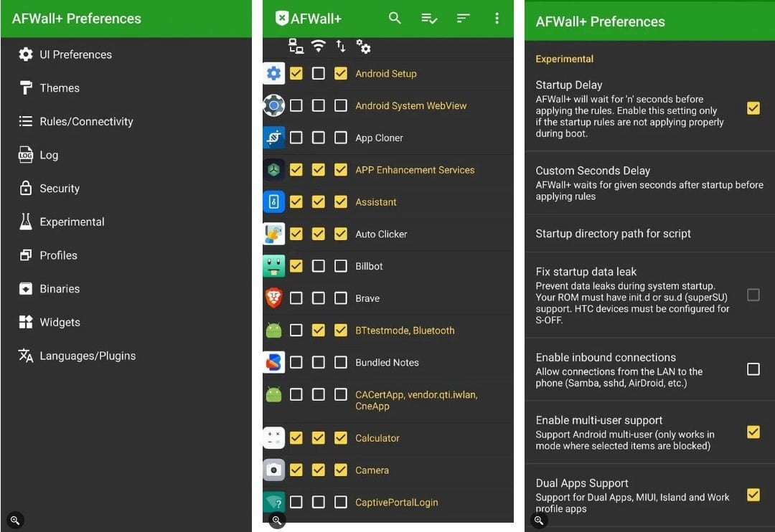Open Startup directory path for script
The height and width of the screenshot is (532, 775).
tap(614, 234)
